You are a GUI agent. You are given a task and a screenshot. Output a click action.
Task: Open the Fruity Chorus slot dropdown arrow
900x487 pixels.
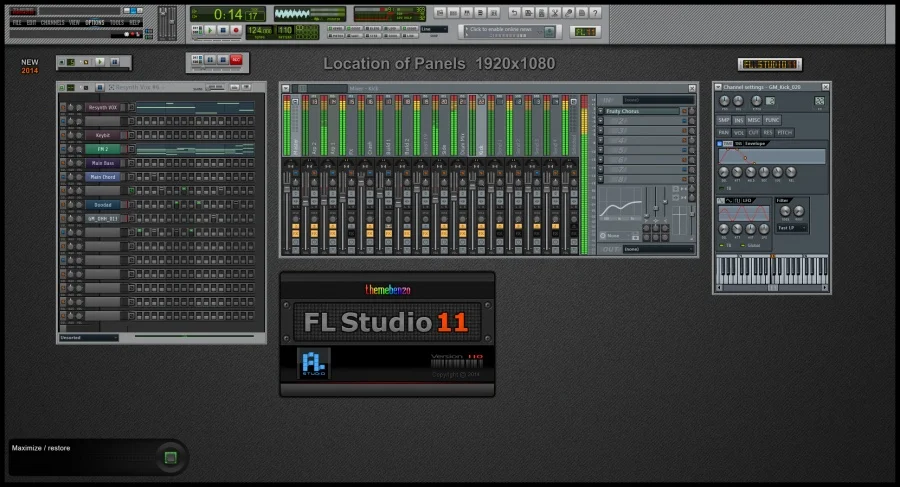601,111
